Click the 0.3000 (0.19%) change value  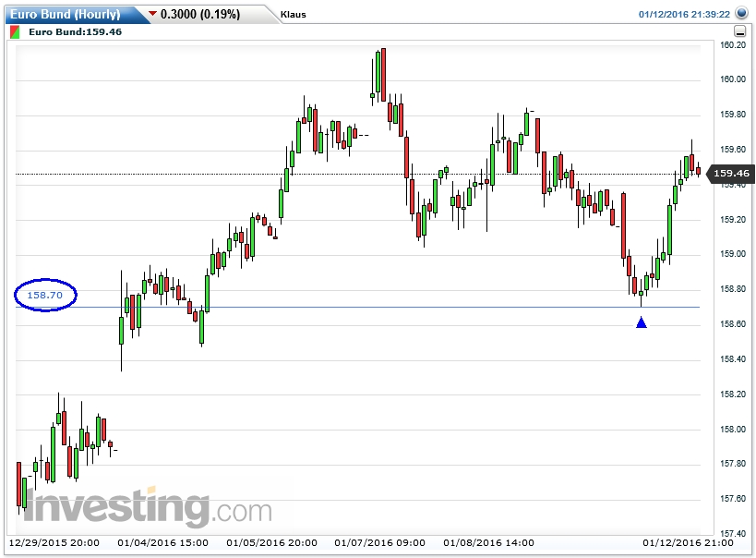(200, 14)
